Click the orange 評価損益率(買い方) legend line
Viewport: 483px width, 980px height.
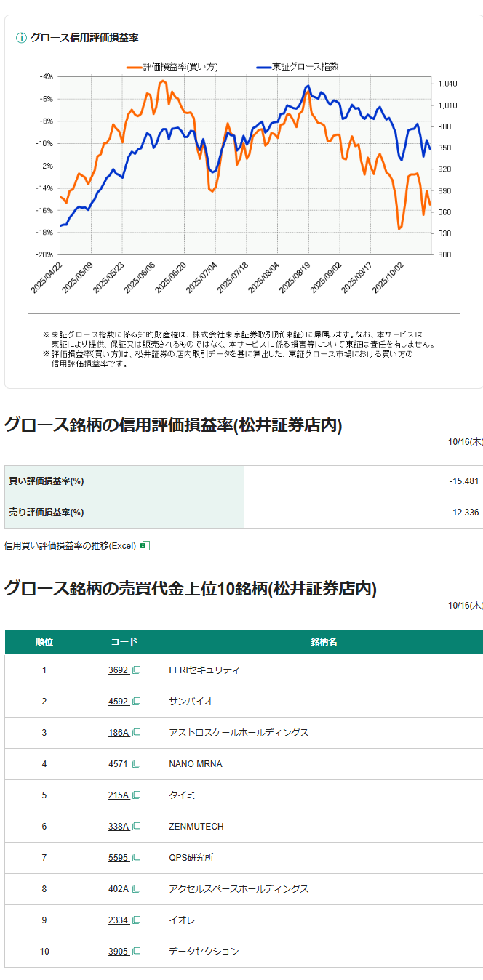coord(134,67)
